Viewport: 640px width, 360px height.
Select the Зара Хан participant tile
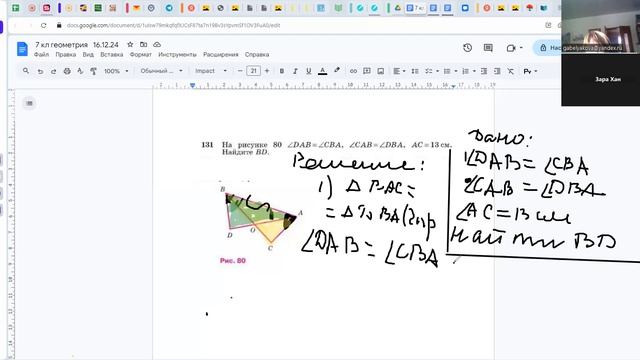600,80
